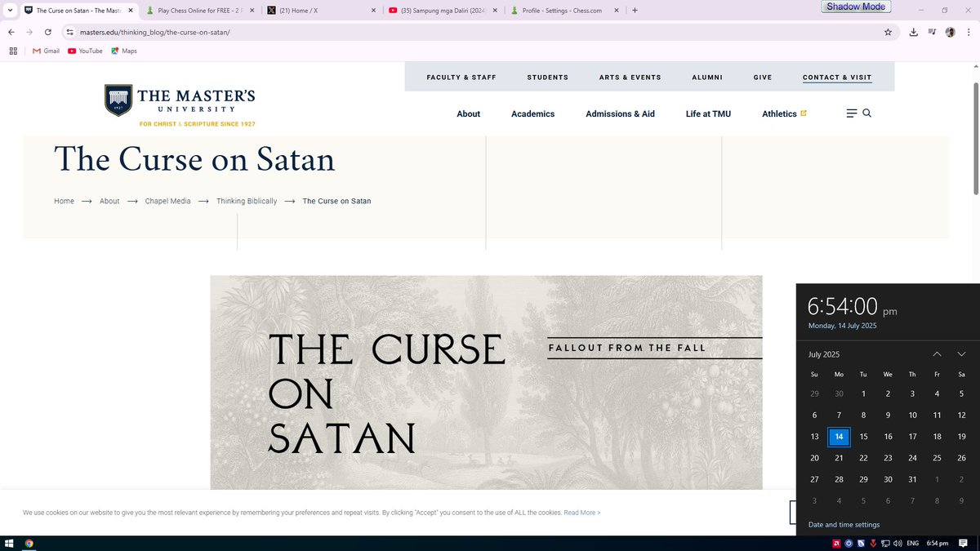This screenshot has width=980, height=551.
Task: Click the Shadow Mode button
Action: point(855,7)
